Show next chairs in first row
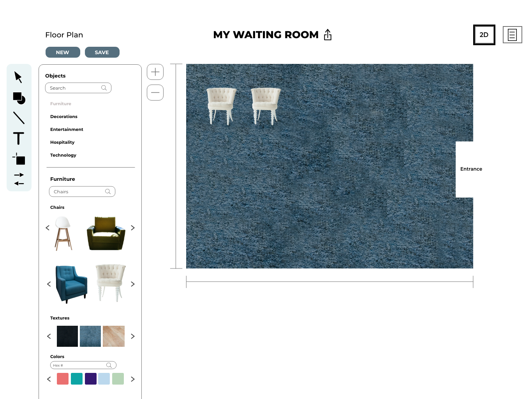 [133, 228]
